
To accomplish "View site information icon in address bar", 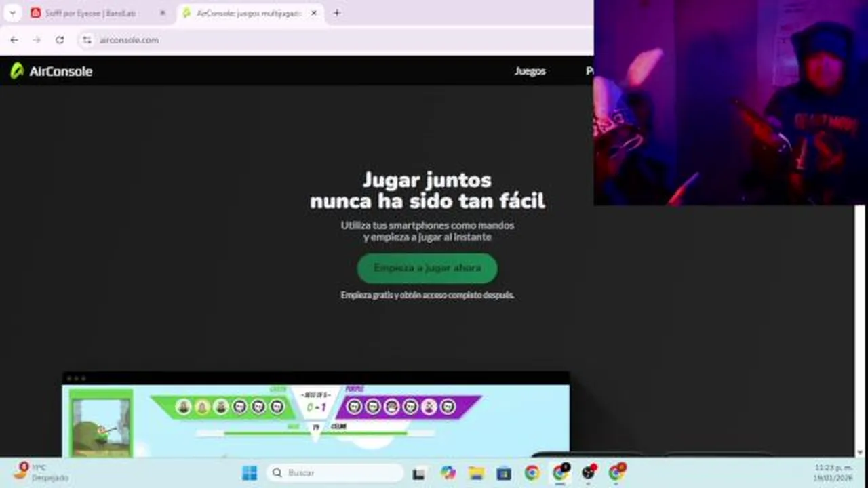I will [x=87, y=40].
